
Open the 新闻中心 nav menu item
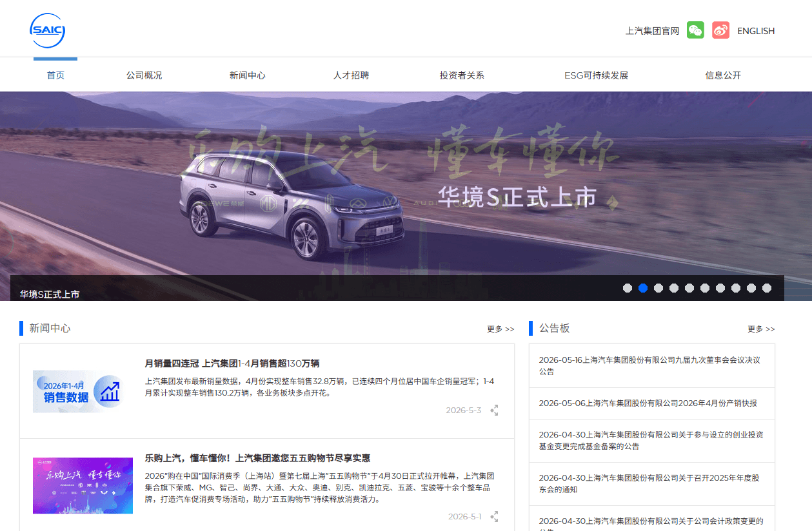[247, 75]
